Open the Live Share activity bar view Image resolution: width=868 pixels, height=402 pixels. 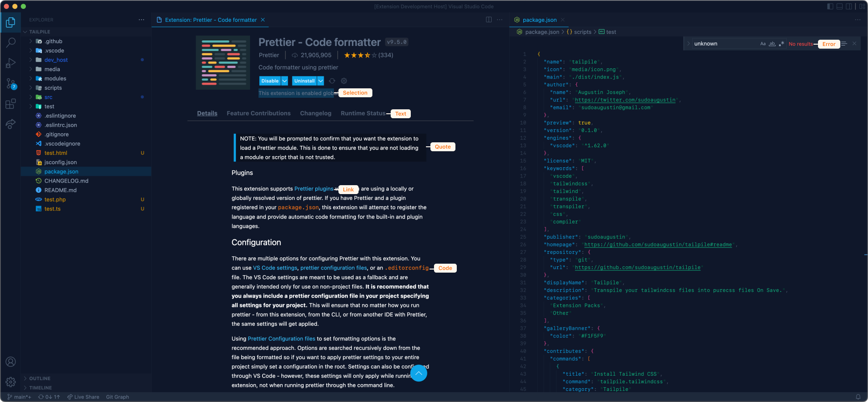click(x=11, y=124)
